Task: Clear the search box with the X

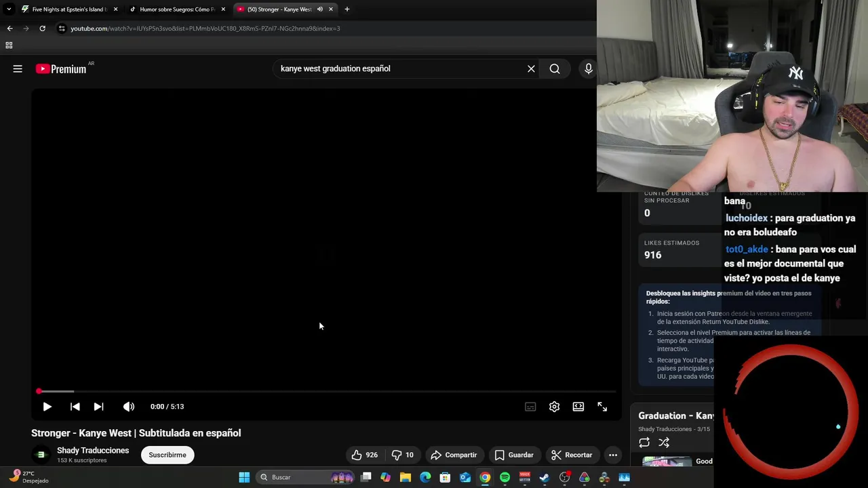Action: [x=531, y=68]
